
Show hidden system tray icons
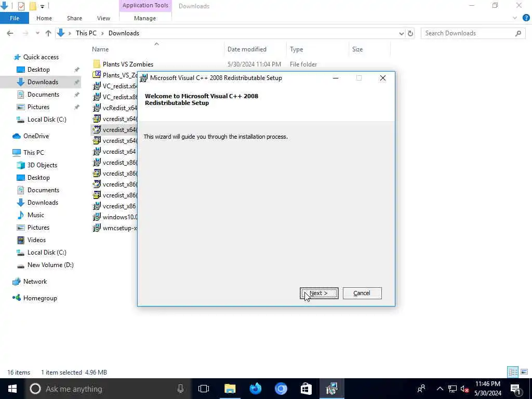(x=440, y=389)
